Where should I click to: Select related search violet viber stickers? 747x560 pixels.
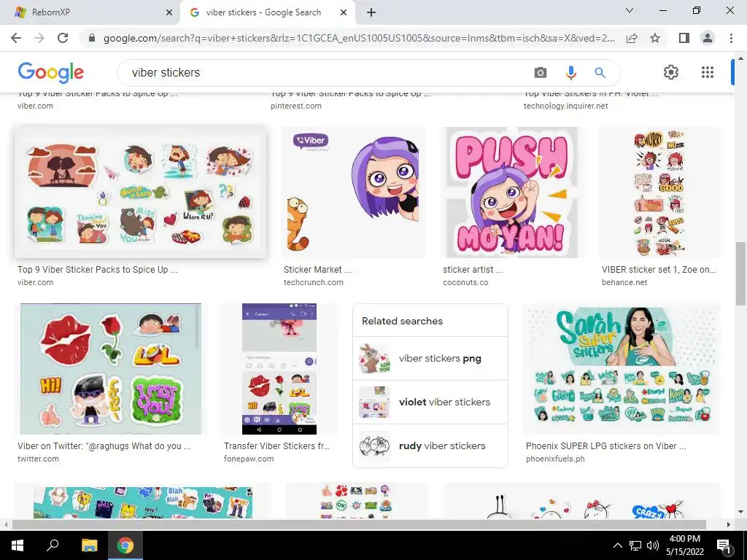point(430,402)
